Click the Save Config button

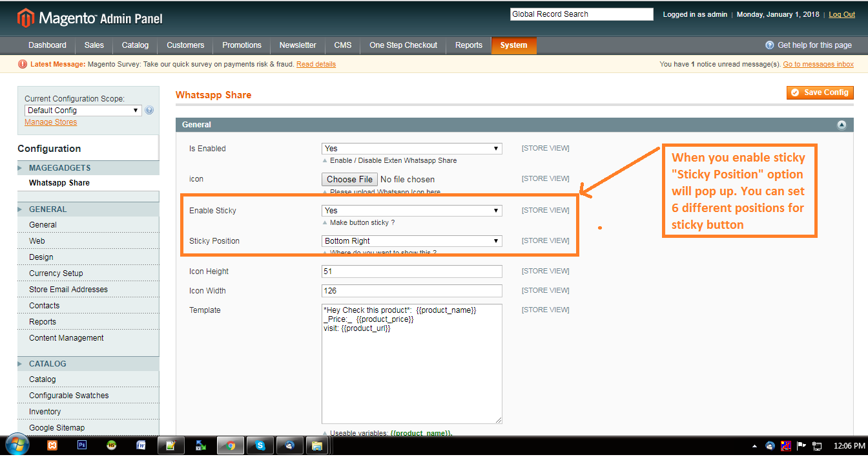point(820,92)
